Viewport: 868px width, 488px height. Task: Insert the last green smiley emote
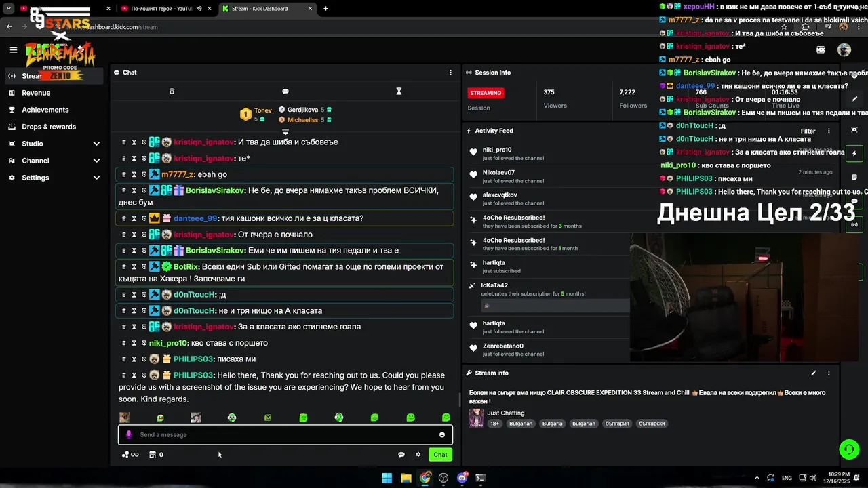[446, 418]
